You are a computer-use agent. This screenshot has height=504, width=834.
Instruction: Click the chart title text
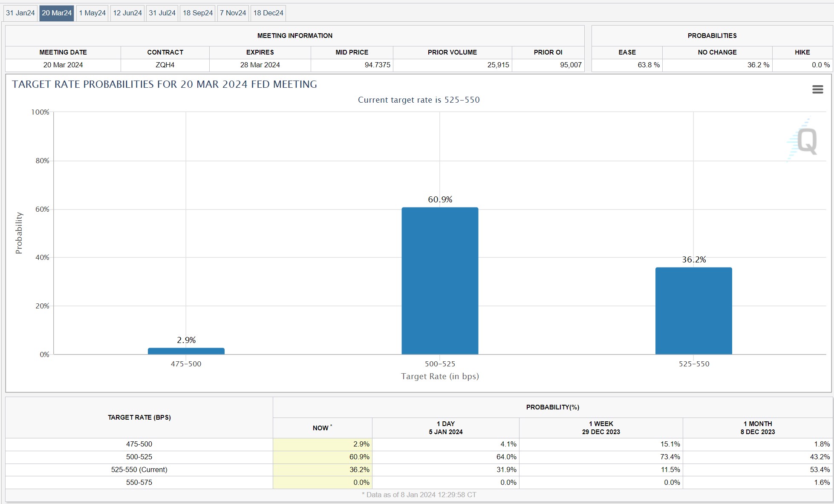coord(164,84)
